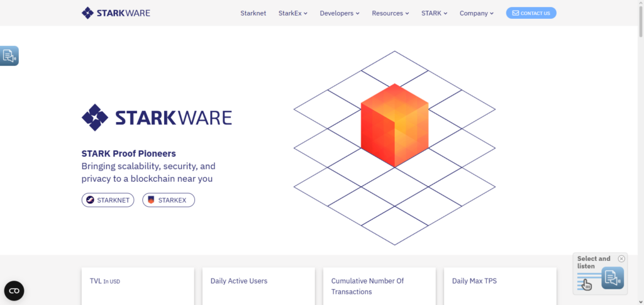Click the StarkWare logo in the header
The height and width of the screenshot is (305, 644).
pyautogui.click(x=116, y=13)
